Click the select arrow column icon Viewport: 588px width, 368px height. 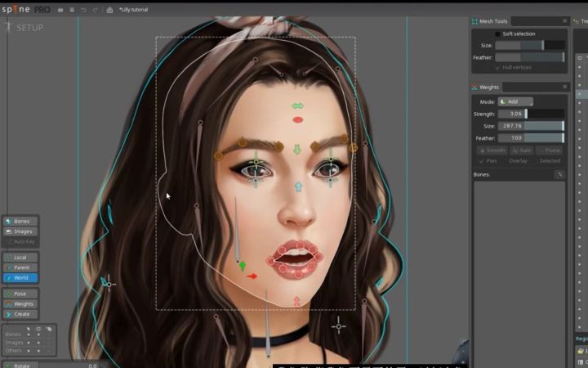(29, 329)
